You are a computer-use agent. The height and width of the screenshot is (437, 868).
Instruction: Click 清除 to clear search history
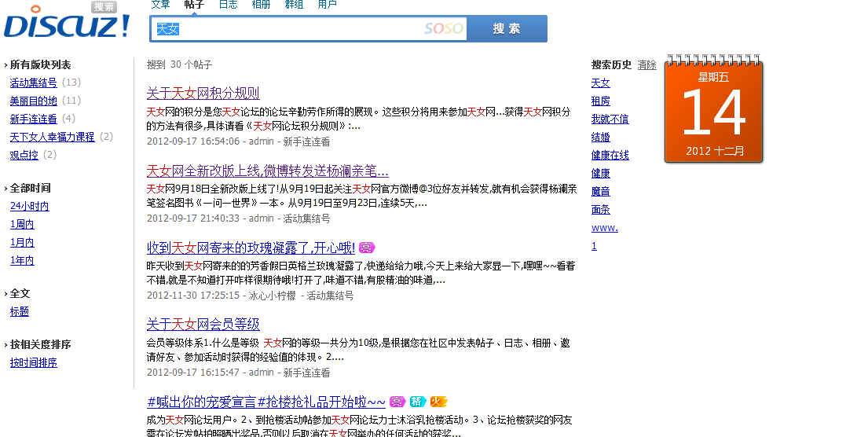[646, 65]
